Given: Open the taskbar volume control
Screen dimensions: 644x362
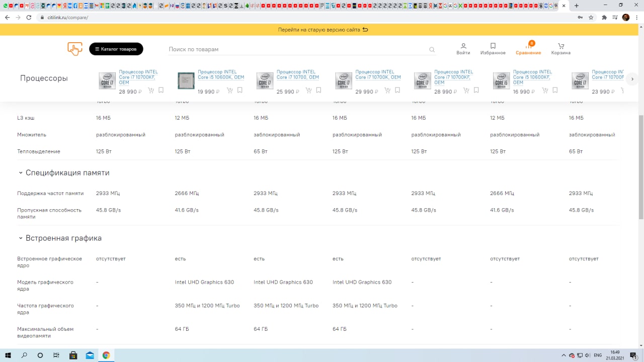Looking at the screenshot, I should click(x=588, y=355).
